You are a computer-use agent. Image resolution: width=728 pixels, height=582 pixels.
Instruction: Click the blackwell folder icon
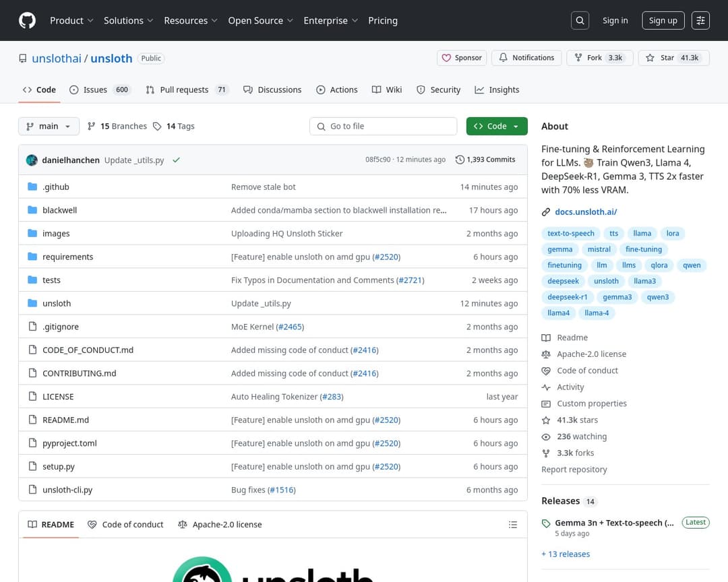(32, 209)
